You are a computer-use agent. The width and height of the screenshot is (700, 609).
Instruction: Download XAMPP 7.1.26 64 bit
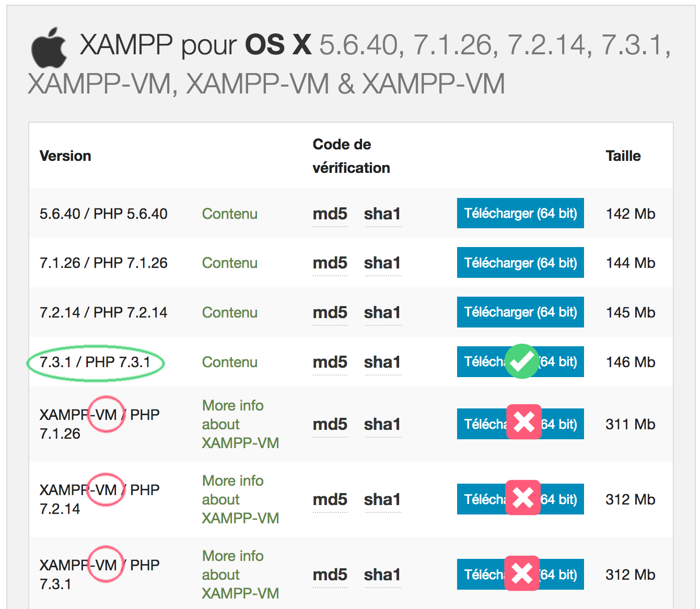point(520,263)
